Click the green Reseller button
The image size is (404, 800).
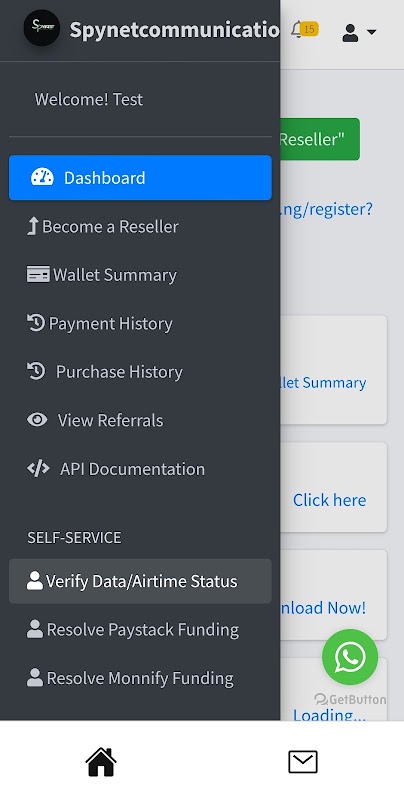pyautogui.click(x=320, y=139)
